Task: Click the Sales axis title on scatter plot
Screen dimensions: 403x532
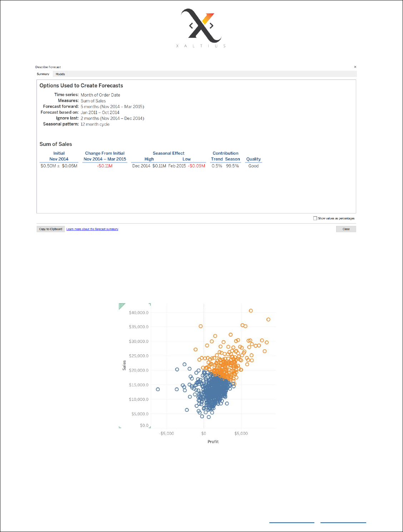Action: 124,365
